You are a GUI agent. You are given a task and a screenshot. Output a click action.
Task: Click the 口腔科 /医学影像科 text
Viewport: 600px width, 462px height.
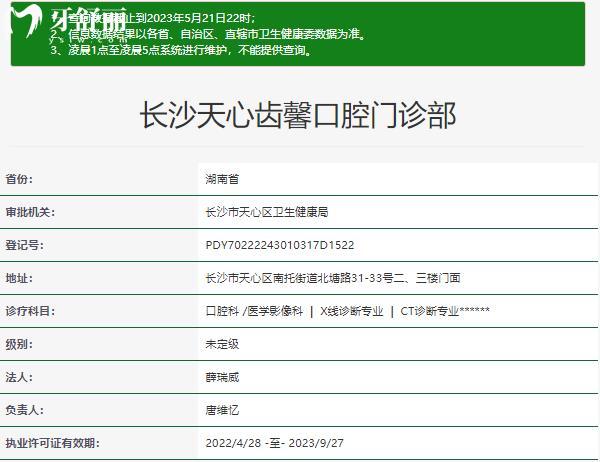coord(254,311)
